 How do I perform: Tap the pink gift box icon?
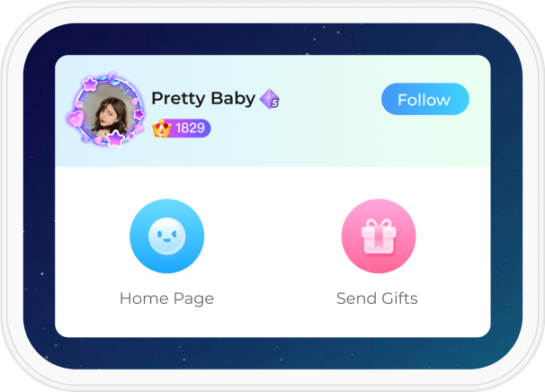tap(379, 236)
